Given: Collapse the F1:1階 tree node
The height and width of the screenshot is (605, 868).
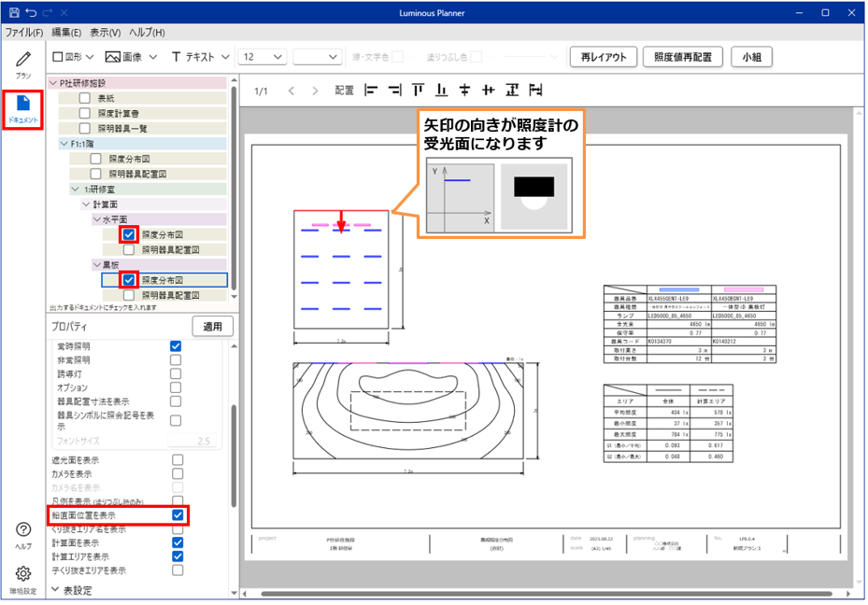Looking at the screenshot, I should (x=64, y=144).
